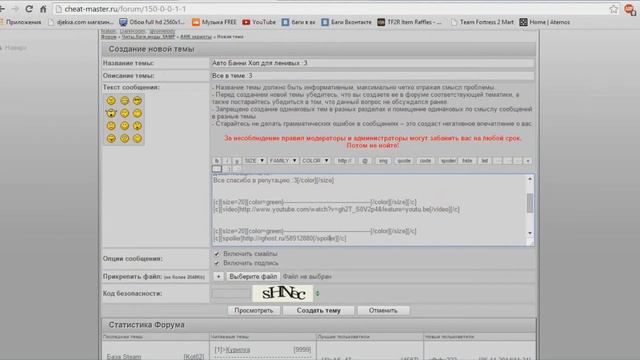Viewport: 640px width, 360px height.
Task: Cancel with the Отменить button
Action: click(383, 310)
